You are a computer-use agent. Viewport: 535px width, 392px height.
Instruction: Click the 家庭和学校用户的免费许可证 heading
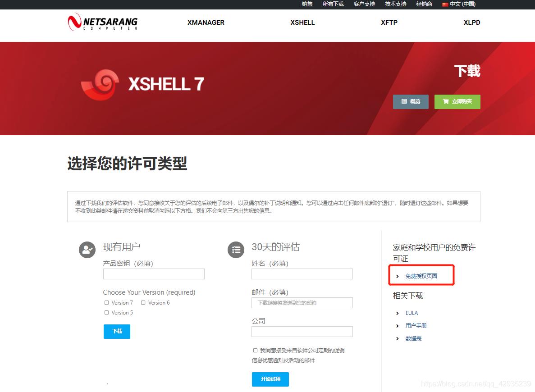coord(434,253)
